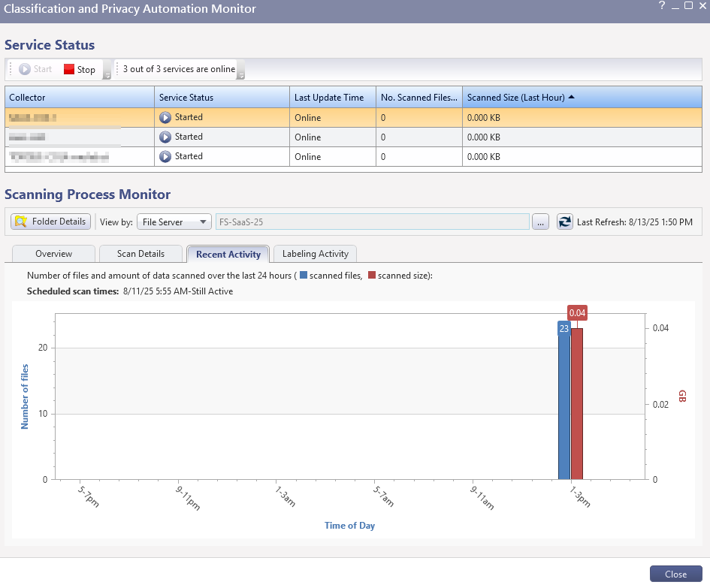Click the Close button
Image resolution: width=710 pixels, height=588 pixels.
(675, 574)
